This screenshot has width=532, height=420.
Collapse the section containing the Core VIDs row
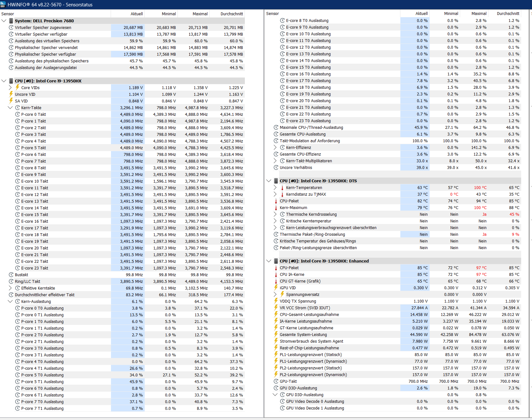pyautogui.click(x=4, y=81)
